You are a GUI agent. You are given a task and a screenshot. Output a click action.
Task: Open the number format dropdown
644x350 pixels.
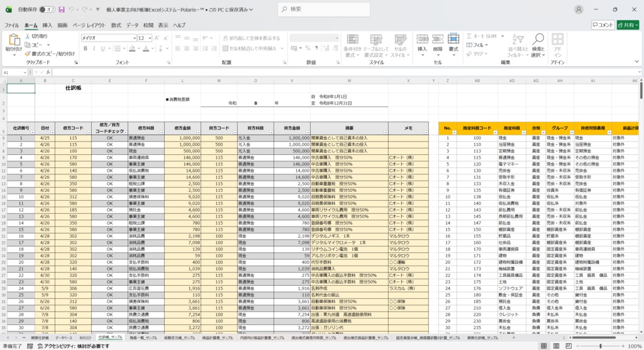point(336,38)
